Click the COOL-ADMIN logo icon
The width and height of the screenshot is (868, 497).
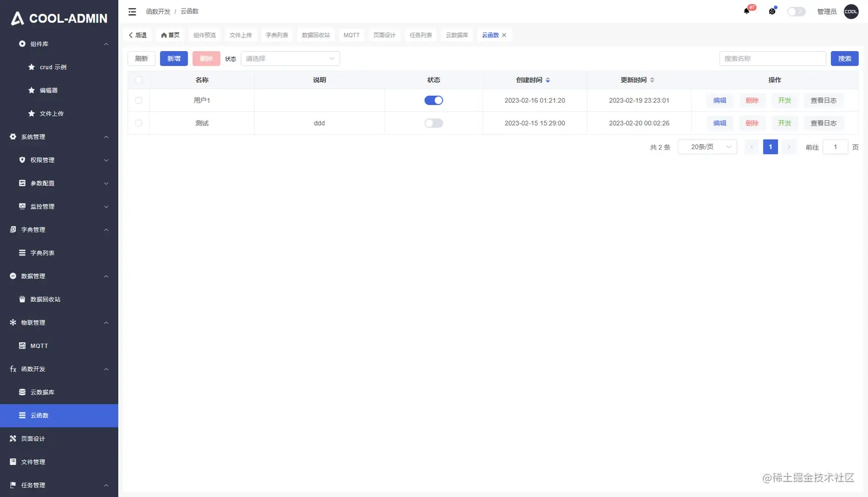(x=18, y=18)
